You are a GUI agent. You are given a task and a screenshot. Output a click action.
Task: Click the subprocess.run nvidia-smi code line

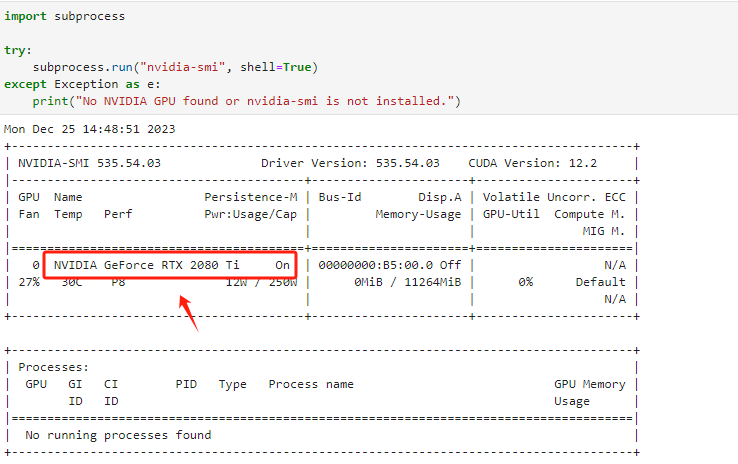[176, 67]
